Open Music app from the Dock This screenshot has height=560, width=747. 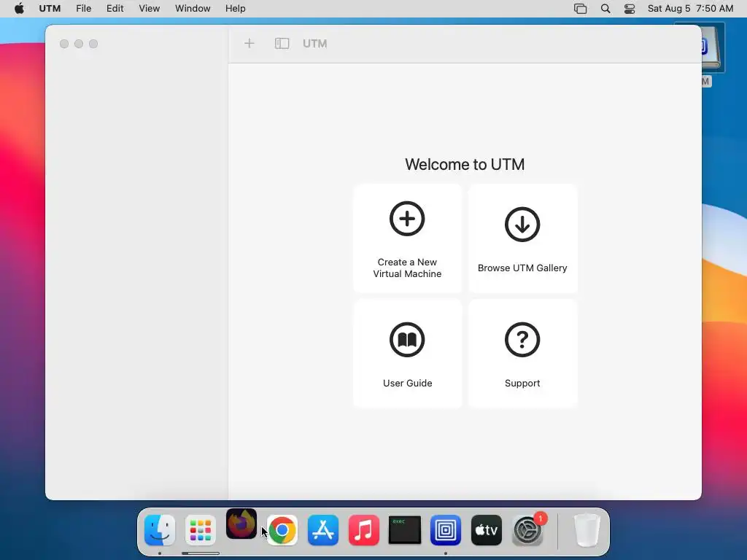click(x=364, y=530)
